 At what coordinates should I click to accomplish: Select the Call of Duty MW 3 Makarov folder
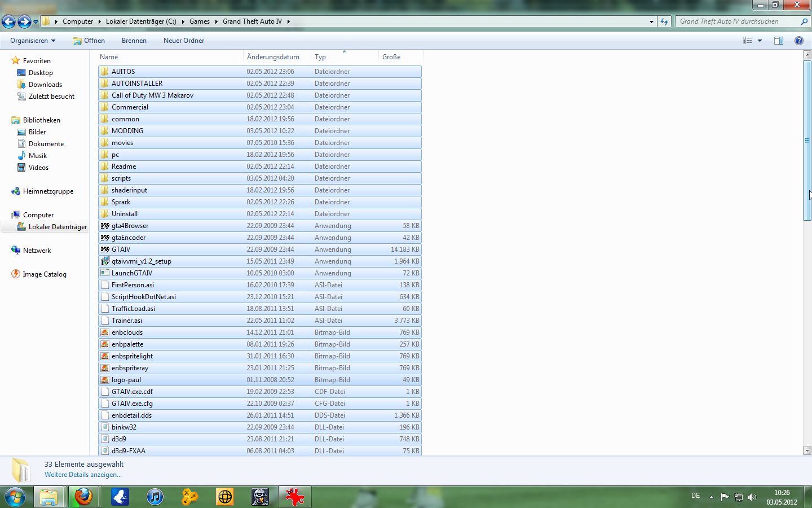click(x=260, y=95)
